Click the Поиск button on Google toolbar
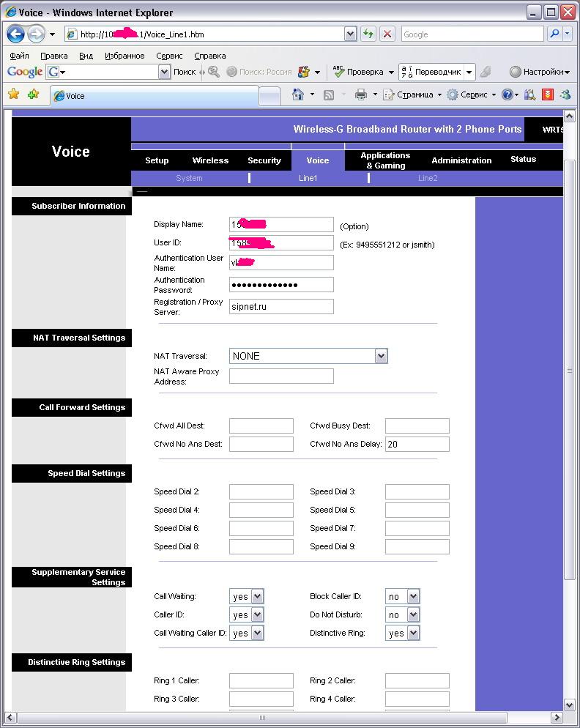Image resolution: width=580 pixels, height=728 pixels. pyautogui.click(x=185, y=72)
